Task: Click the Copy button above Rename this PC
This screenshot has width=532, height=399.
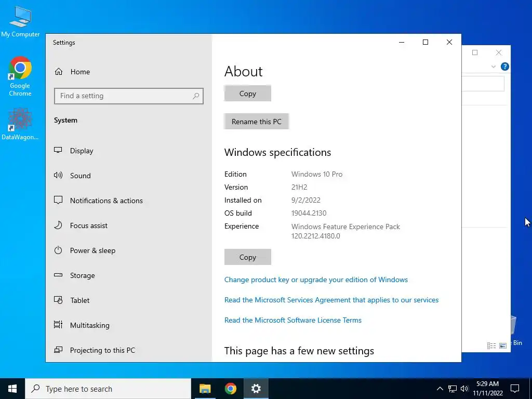Action: [x=248, y=94]
